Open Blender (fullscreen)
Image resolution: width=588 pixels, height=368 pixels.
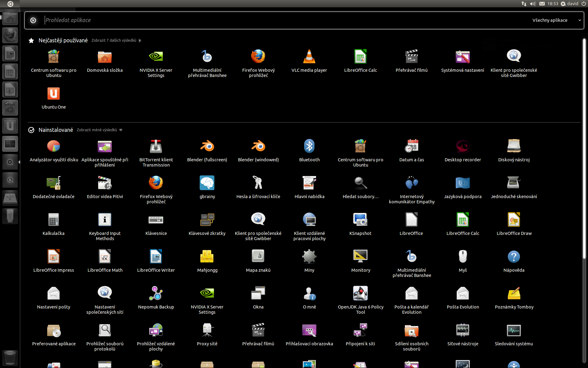[x=207, y=150]
